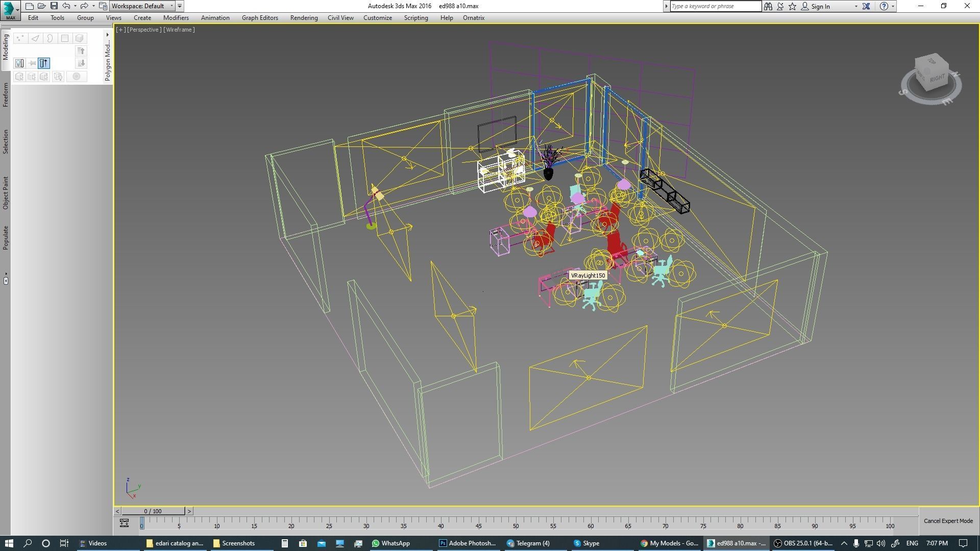Click the grayed circle icon in ribbon
The width and height of the screenshot is (980, 551).
point(77,77)
